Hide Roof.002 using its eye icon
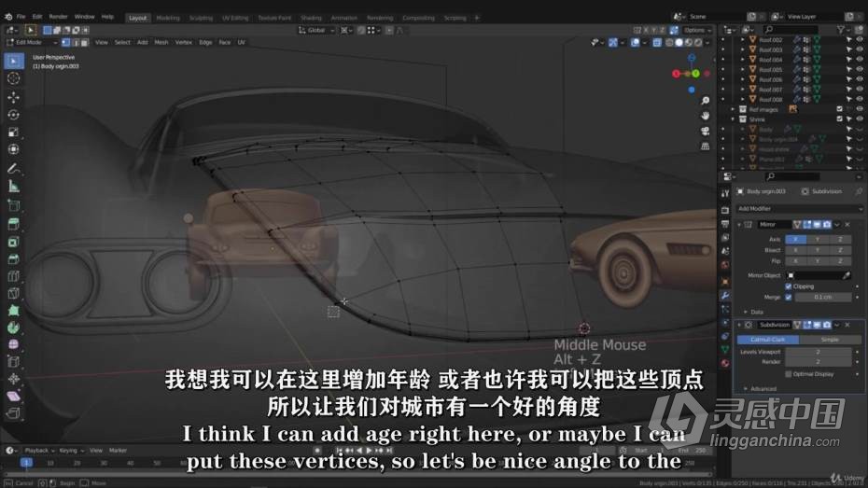The height and width of the screenshot is (488, 868). tap(860, 40)
